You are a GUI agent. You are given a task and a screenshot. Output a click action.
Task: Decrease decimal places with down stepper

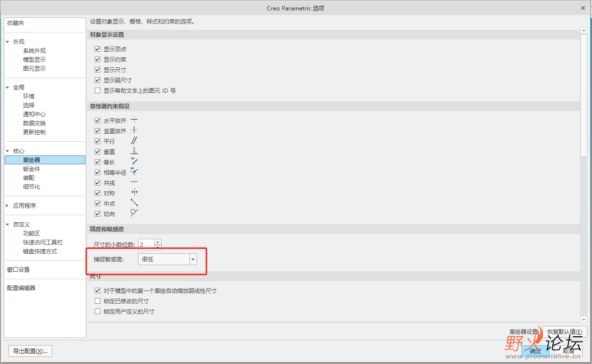pyautogui.click(x=158, y=247)
